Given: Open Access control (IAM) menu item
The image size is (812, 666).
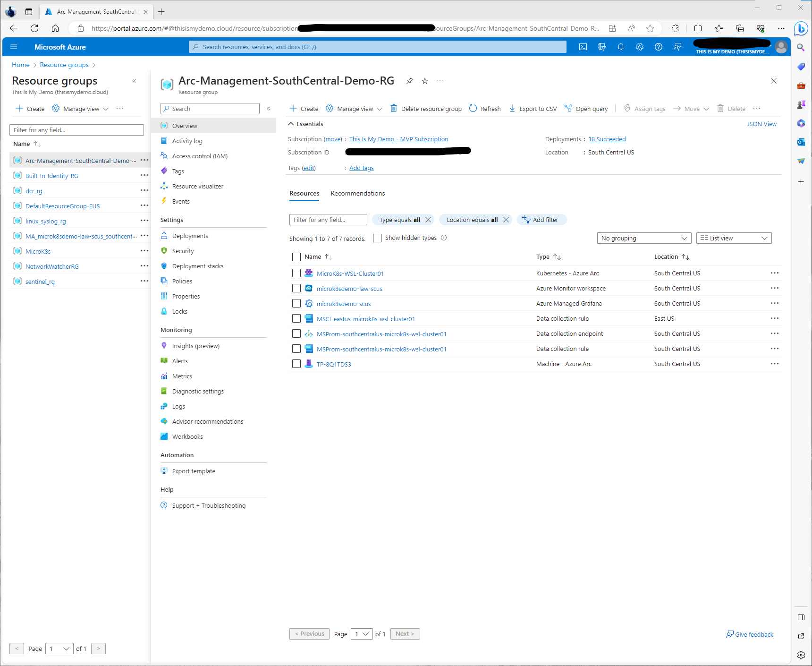Looking at the screenshot, I should [x=200, y=156].
